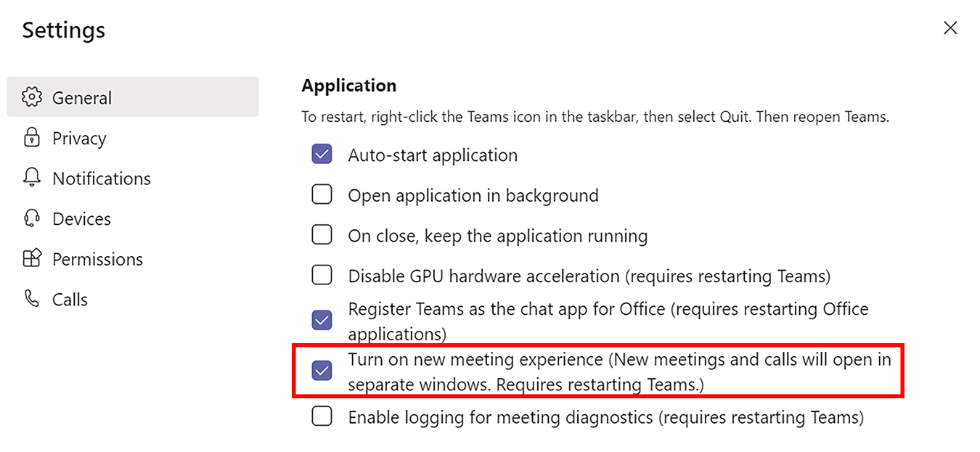The height and width of the screenshot is (452, 980).
Task: Uncheck Auto-start application checkbox
Action: (322, 155)
